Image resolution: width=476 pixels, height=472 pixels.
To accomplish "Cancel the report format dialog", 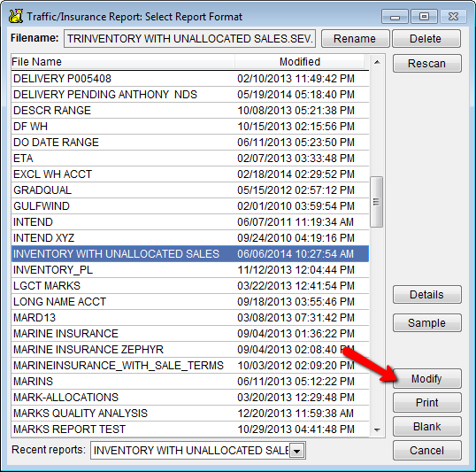I will pyautogui.click(x=426, y=451).
